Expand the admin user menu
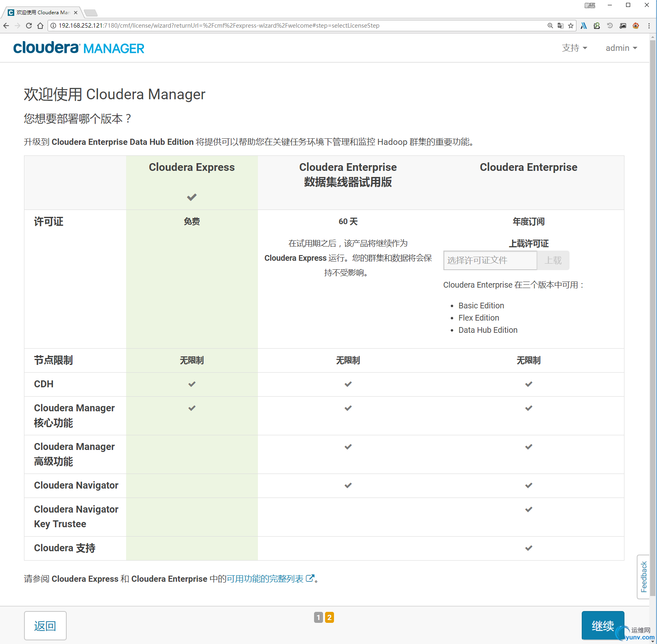This screenshot has width=657, height=644. (x=621, y=48)
